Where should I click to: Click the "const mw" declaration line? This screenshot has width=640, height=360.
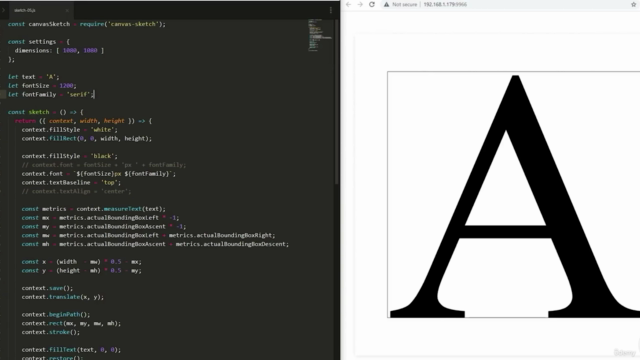(x=149, y=235)
